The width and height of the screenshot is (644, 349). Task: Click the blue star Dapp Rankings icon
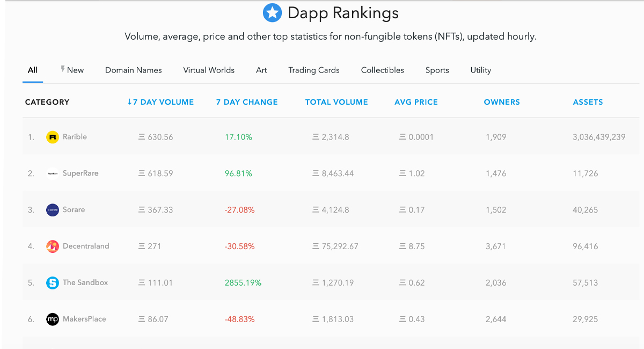click(273, 12)
